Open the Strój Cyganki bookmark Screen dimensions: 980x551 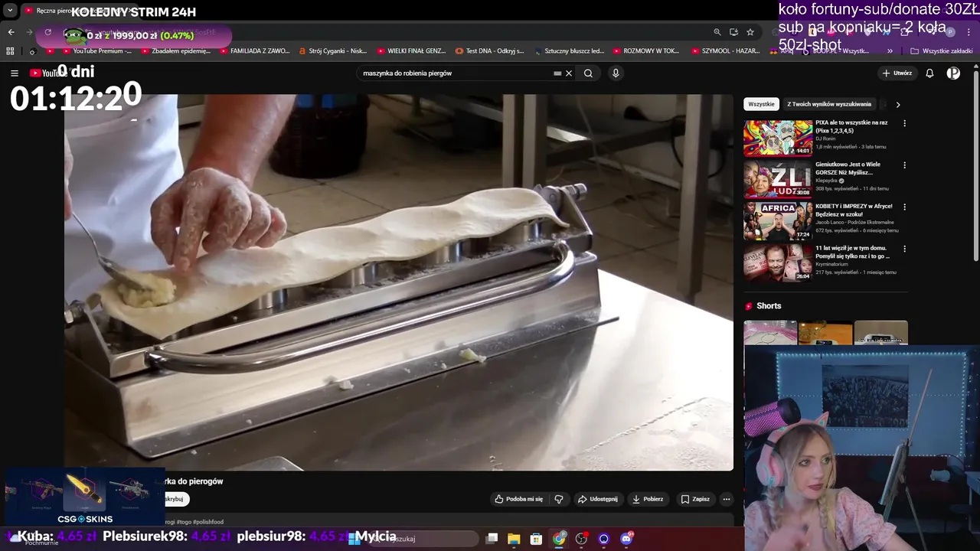click(x=333, y=51)
